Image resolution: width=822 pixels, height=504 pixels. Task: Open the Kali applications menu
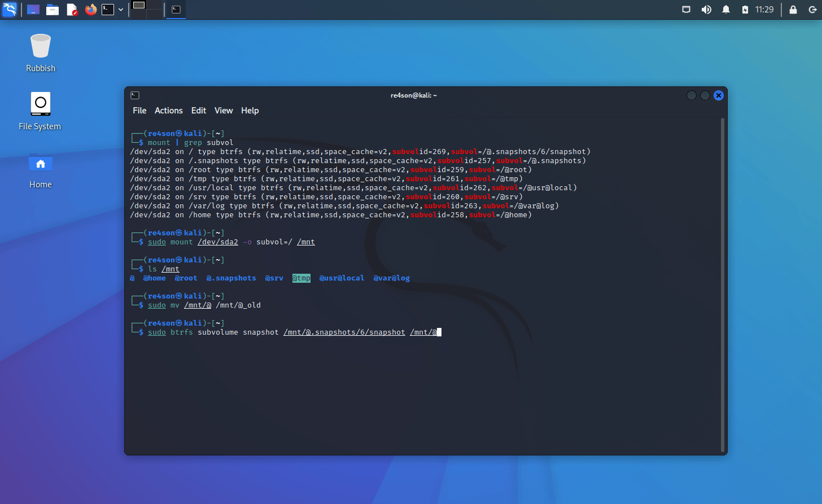tap(10, 10)
